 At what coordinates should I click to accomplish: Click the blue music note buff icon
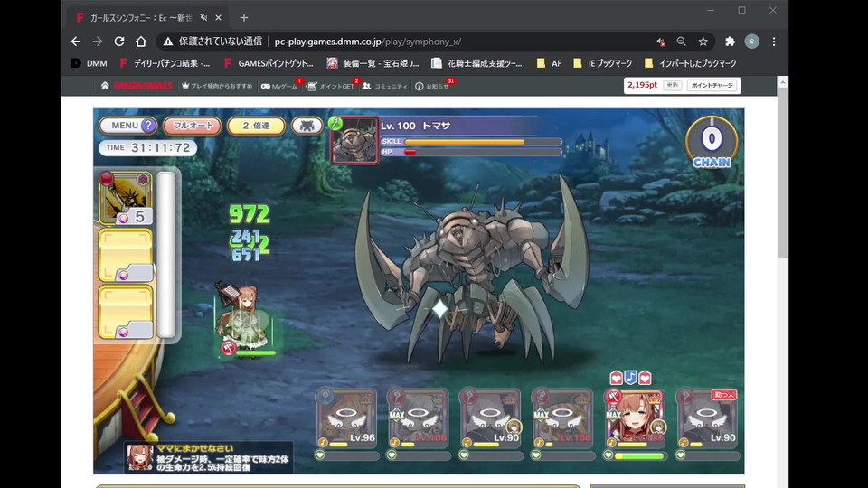tap(630, 378)
